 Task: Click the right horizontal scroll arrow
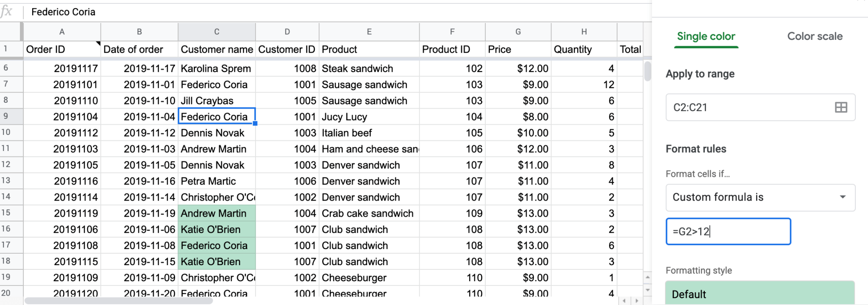pos(637,300)
